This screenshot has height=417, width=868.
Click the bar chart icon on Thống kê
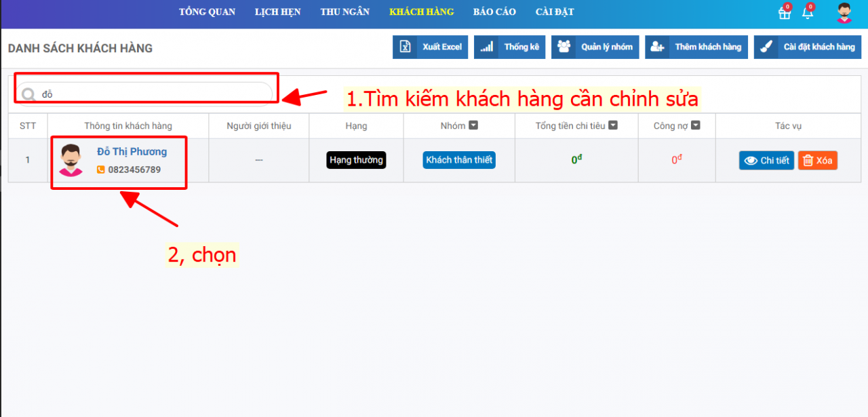486,47
